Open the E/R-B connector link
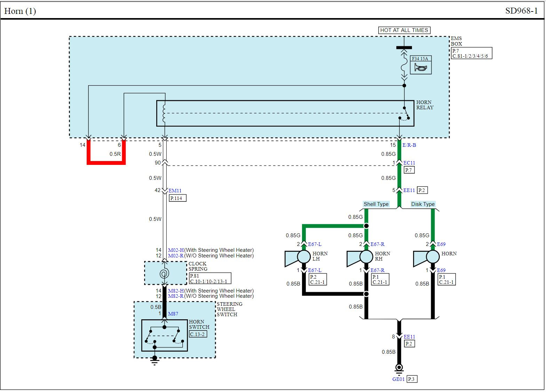 pos(409,145)
